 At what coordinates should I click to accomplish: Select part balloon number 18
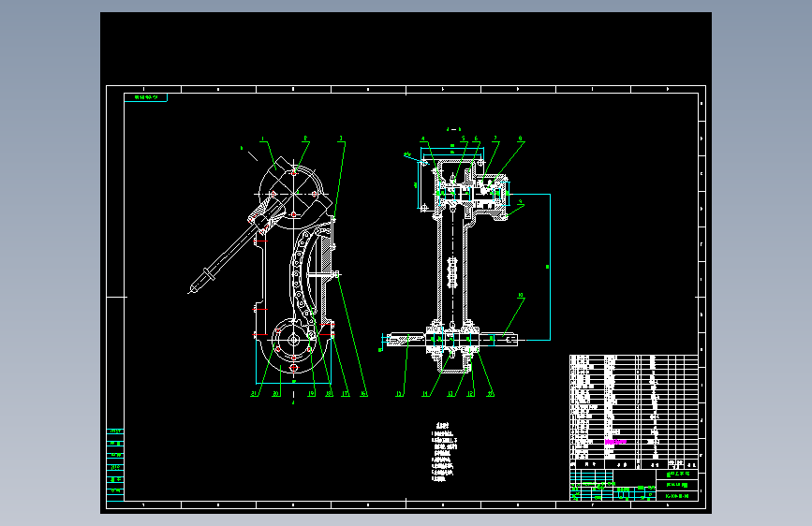coord(329,394)
